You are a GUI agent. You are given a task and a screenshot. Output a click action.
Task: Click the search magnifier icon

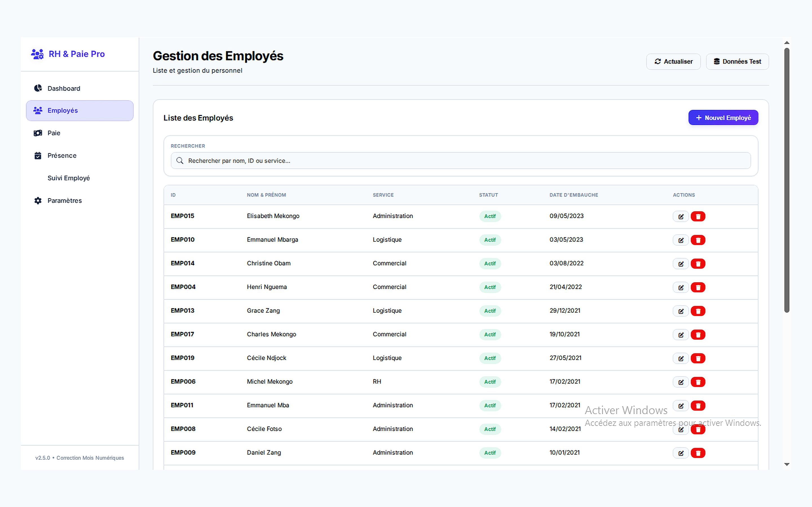(180, 161)
